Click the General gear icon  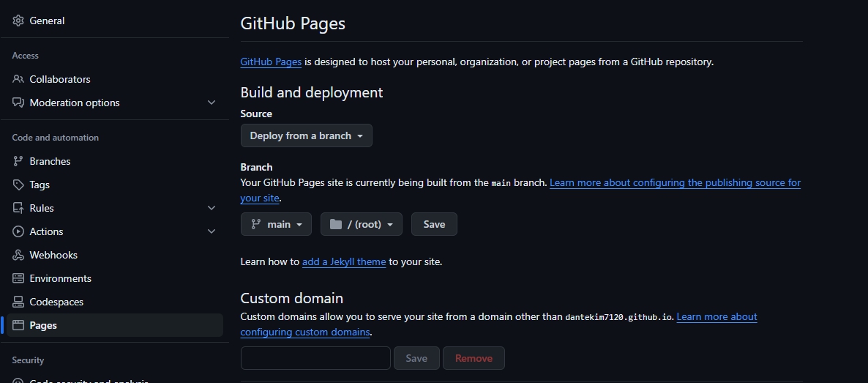click(x=18, y=21)
